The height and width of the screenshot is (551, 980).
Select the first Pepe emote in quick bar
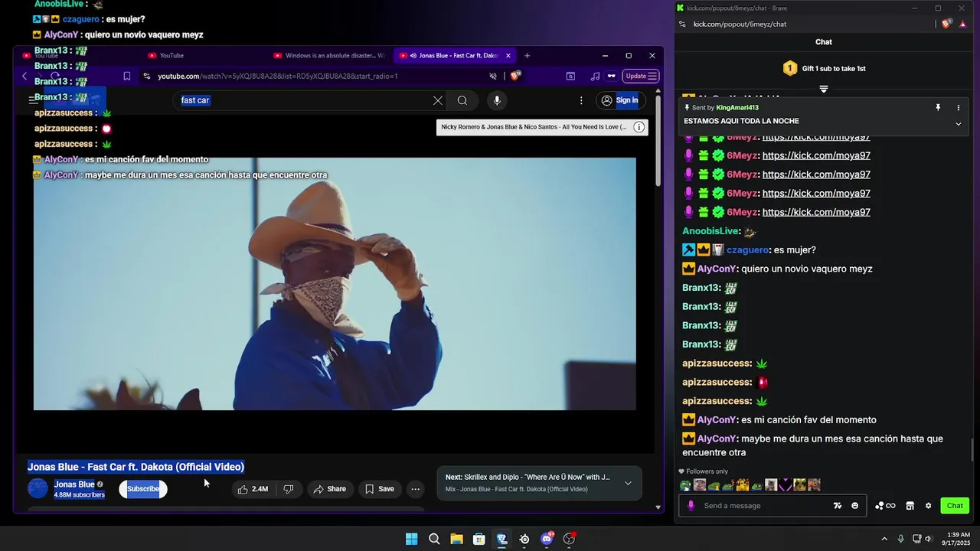(685, 485)
